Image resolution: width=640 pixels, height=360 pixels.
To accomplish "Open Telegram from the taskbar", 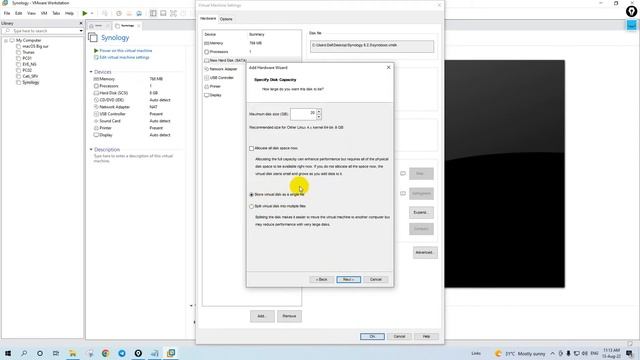I will [122, 353].
